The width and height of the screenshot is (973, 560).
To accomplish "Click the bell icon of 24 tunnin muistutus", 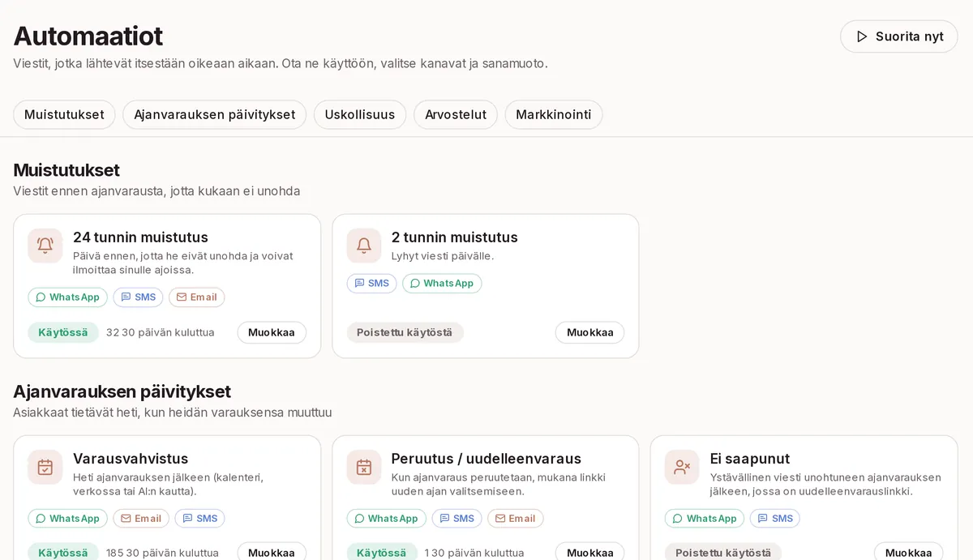I will (x=45, y=246).
